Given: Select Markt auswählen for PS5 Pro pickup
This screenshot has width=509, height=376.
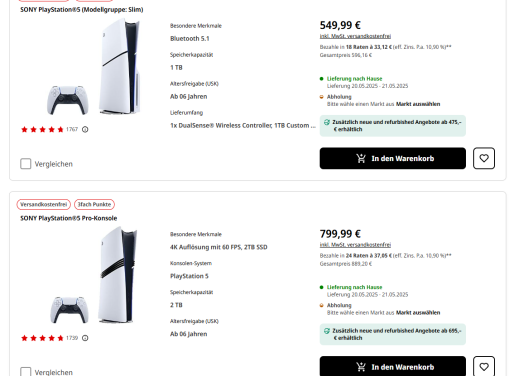Looking at the screenshot, I should click(x=418, y=313).
